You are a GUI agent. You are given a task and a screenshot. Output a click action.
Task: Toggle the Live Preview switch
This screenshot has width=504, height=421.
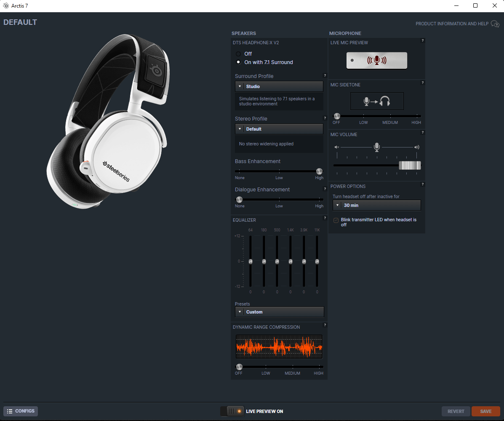click(232, 411)
